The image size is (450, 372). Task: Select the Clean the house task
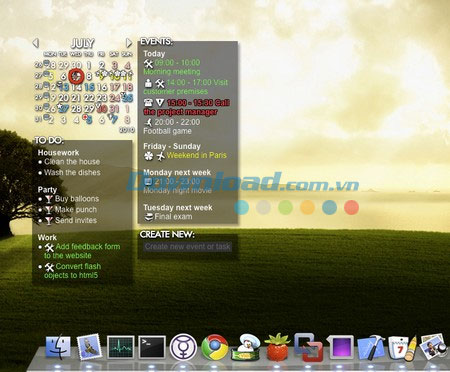(72, 162)
